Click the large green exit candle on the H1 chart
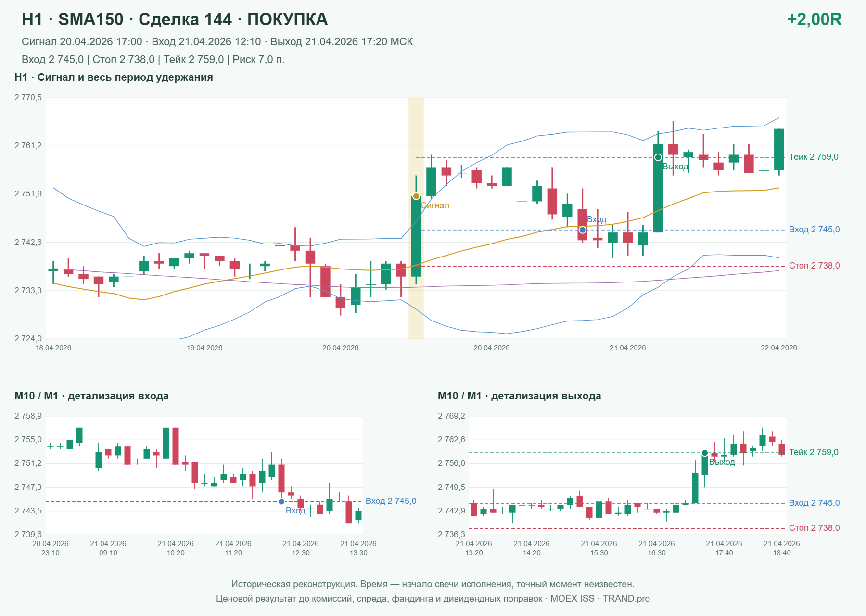This screenshot has width=866, height=616. tap(658, 188)
